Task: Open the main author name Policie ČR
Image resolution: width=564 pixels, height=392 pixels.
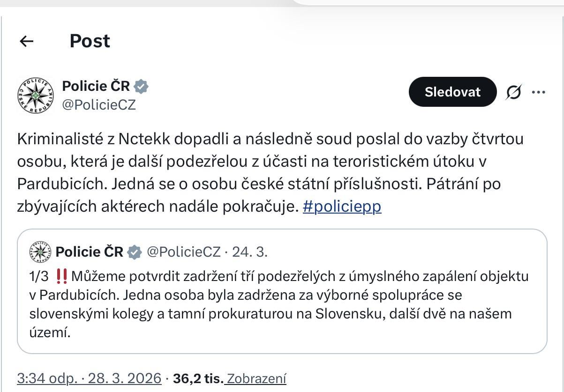Action: (x=96, y=86)
